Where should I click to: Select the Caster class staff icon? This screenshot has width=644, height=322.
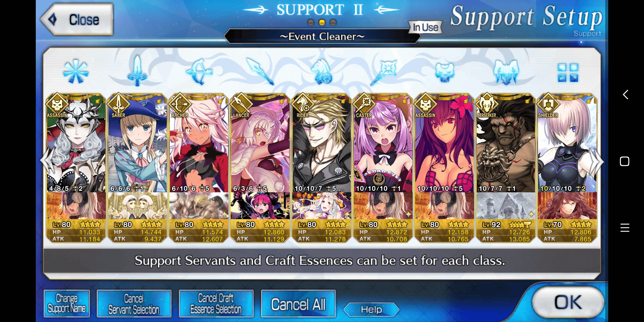(383, 72)
